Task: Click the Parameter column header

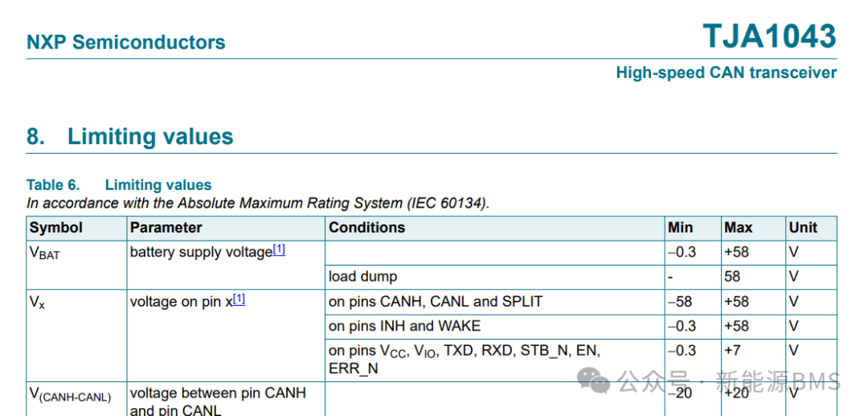Action: pos(166,228)
